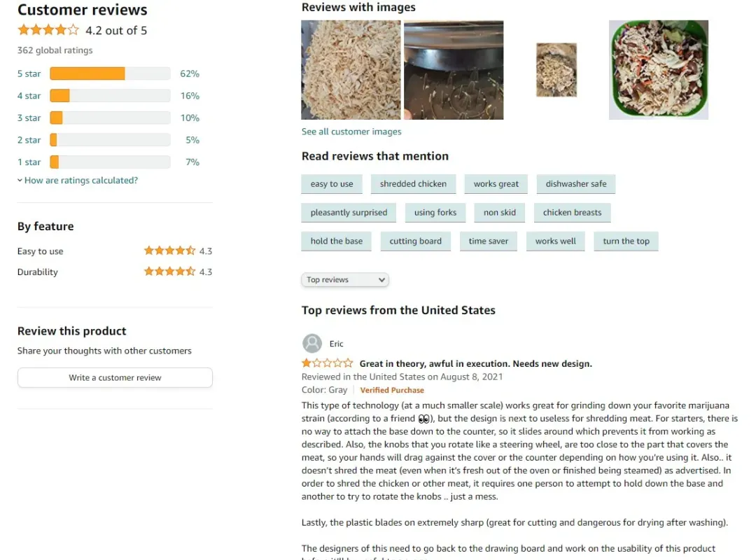Open See all customer images link
756x560 pixels.
[x=351, y=132]
